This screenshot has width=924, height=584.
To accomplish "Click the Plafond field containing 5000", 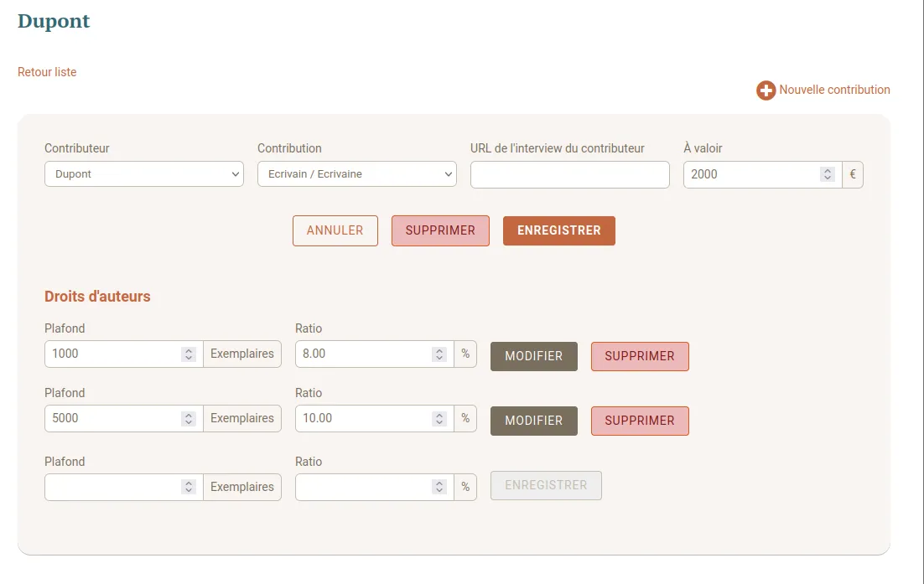I will [124, 419].
